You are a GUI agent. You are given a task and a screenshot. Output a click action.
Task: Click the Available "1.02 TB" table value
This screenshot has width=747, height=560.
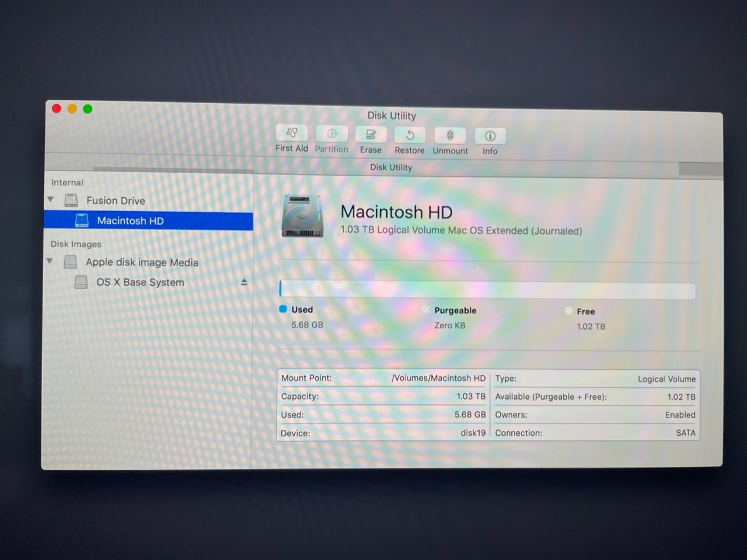[x=681, y=397]
